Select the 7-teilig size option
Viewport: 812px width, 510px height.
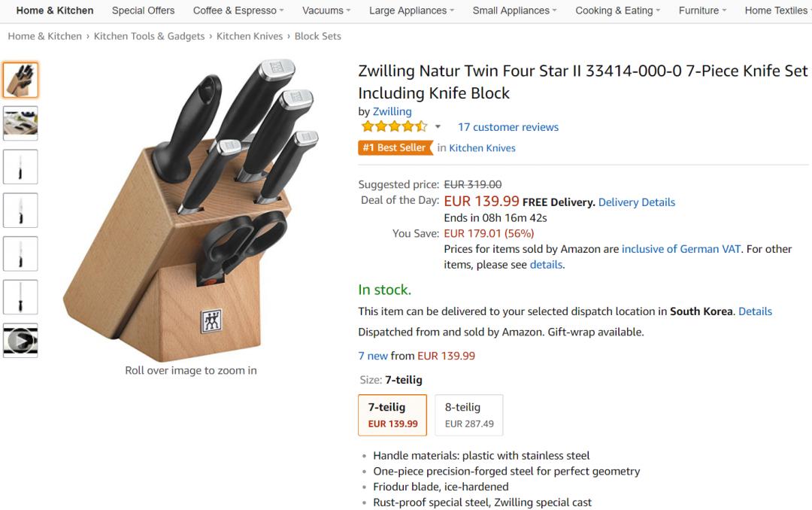point(392,414)
